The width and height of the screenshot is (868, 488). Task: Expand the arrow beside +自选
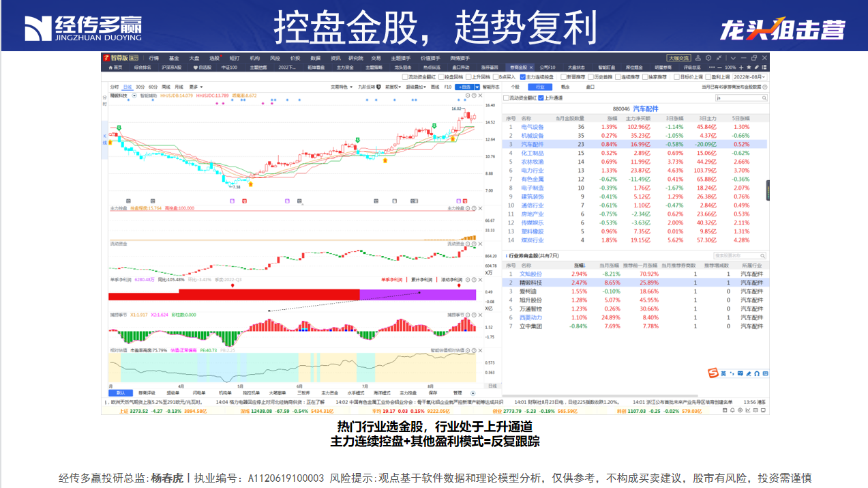[476, 87]
